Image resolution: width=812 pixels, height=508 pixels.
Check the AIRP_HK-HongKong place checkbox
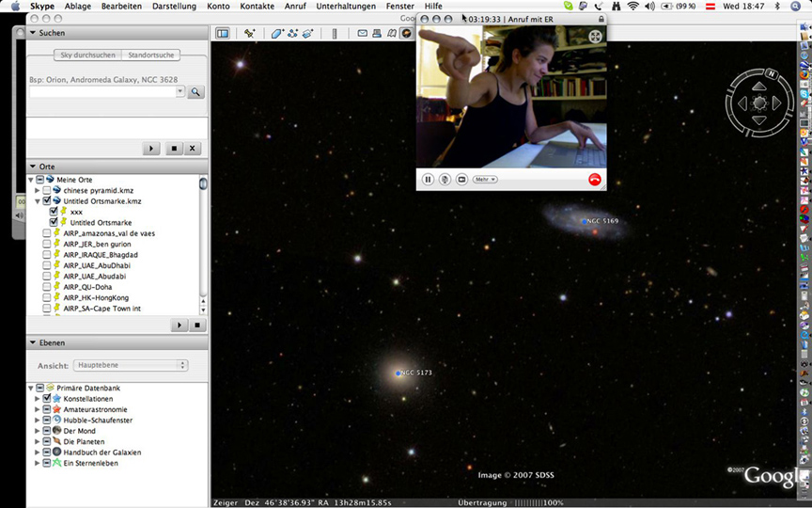(47, 297)
